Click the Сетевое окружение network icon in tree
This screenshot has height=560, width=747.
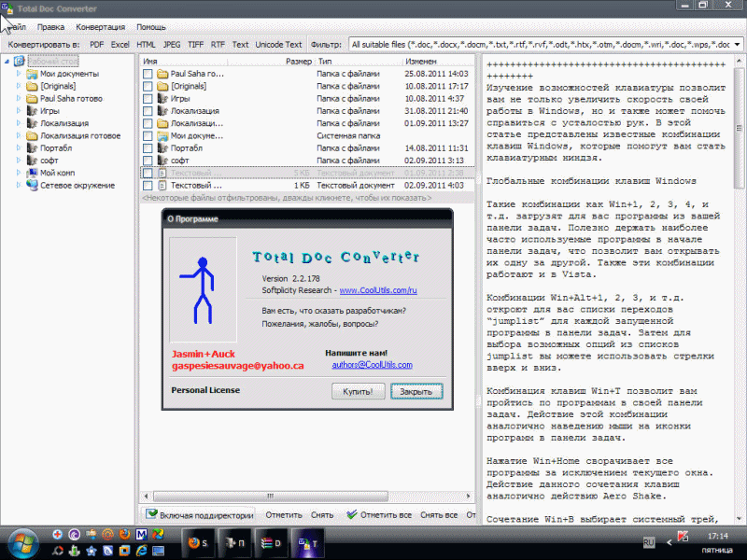tap(32, 185)
